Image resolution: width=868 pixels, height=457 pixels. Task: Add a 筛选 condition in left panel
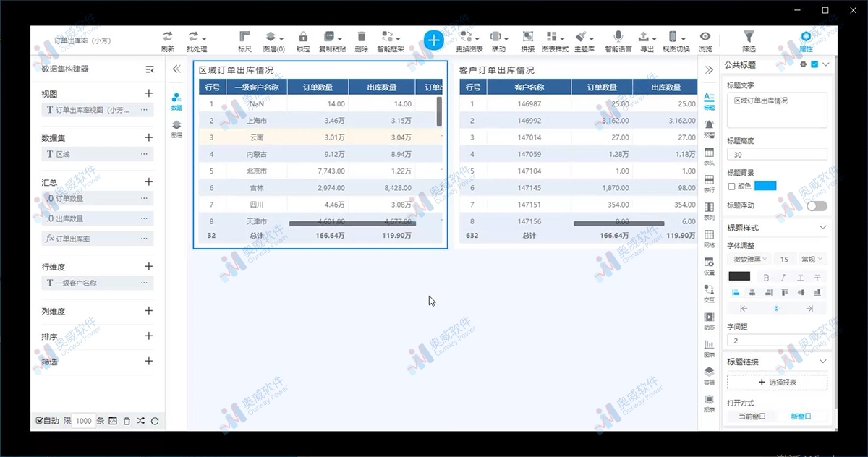[x=149, y=361]
